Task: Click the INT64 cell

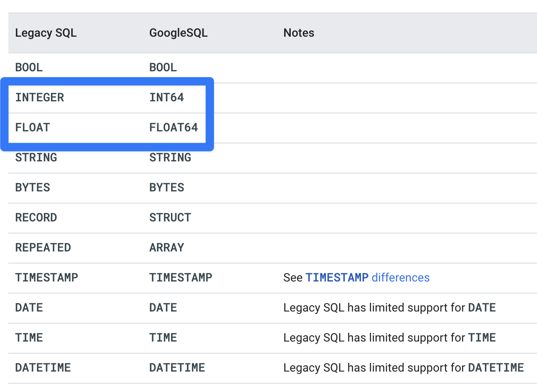Action: [166, 98]
